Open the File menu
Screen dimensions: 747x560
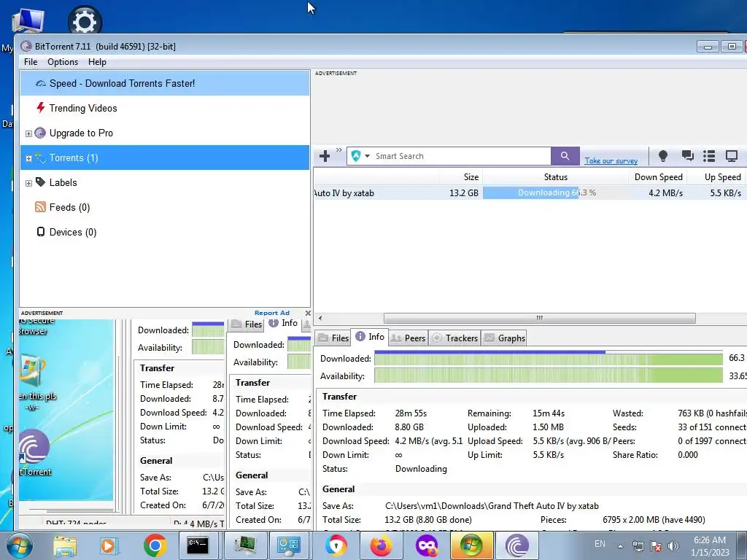31,62
